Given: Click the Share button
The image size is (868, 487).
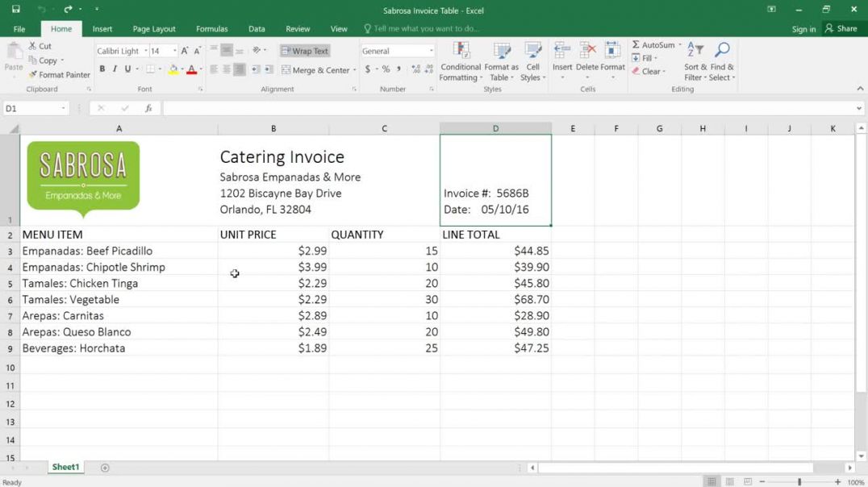Looking at the screenshot, I should pyautogui.click(x=841, y=28).
